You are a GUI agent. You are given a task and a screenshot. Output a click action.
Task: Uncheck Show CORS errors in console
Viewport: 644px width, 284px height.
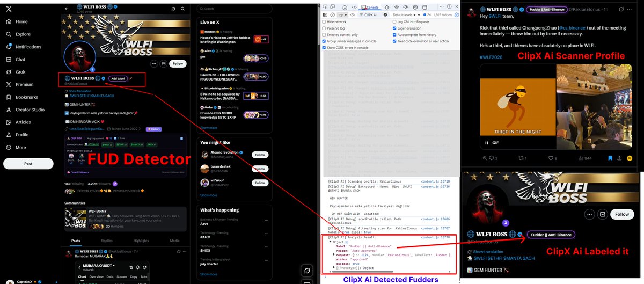(x=324, y=48)
